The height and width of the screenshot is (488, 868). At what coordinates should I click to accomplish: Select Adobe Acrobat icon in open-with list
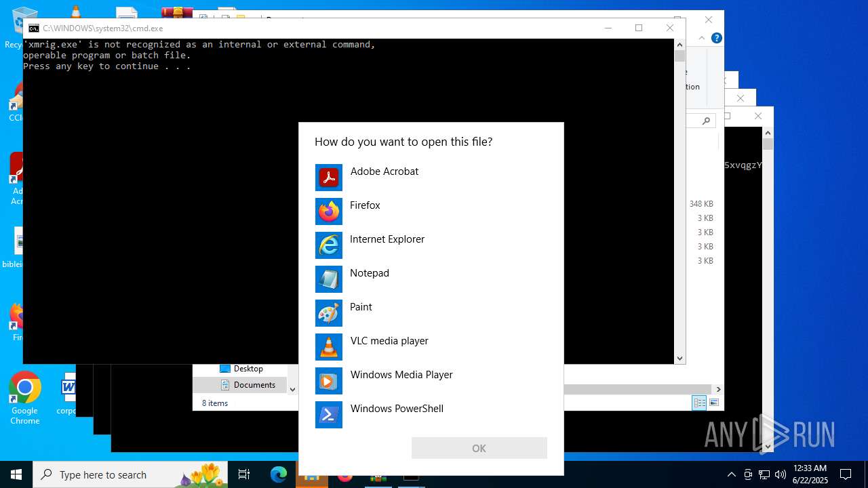coord(329,178)
